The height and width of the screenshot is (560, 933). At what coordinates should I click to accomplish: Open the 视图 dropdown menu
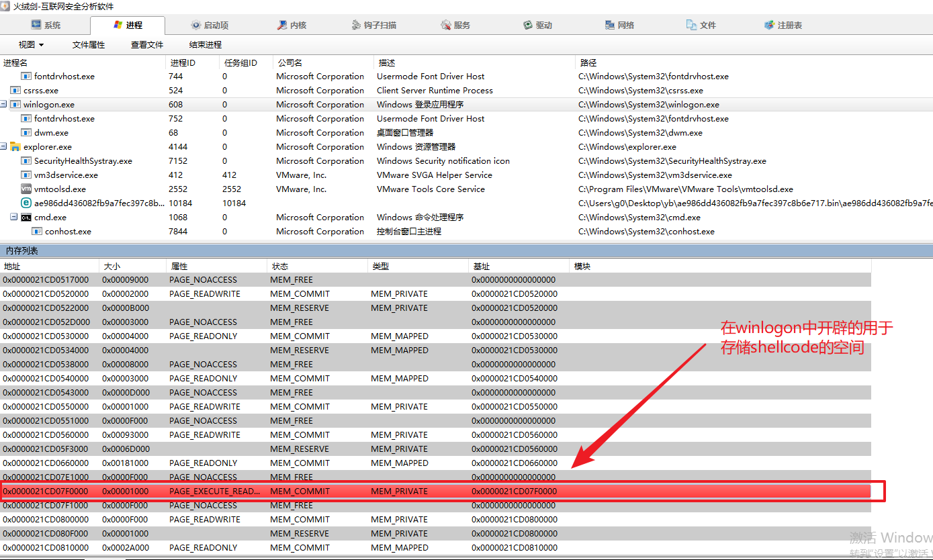click(x=31, y=45)
